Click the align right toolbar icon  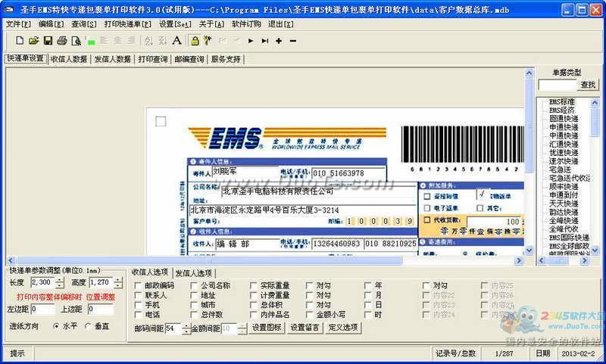click(x=132, y=41)
